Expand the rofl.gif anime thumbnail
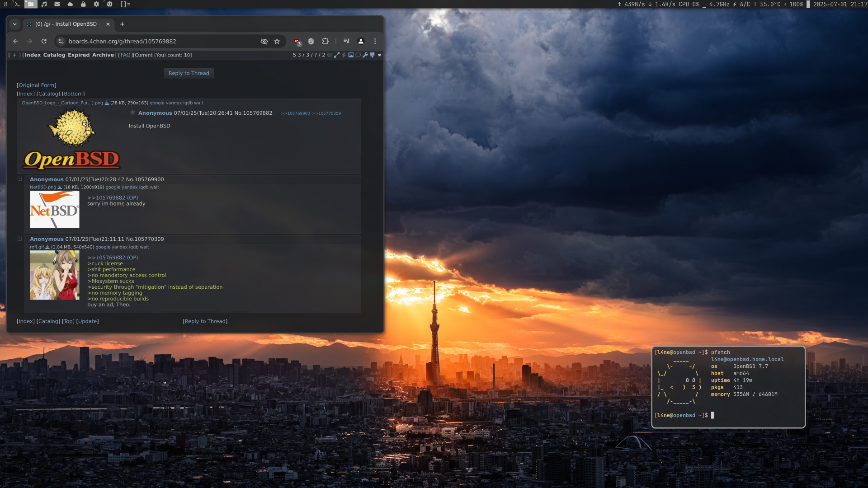This screenshot has width=868, height=488. pos(55,275)
